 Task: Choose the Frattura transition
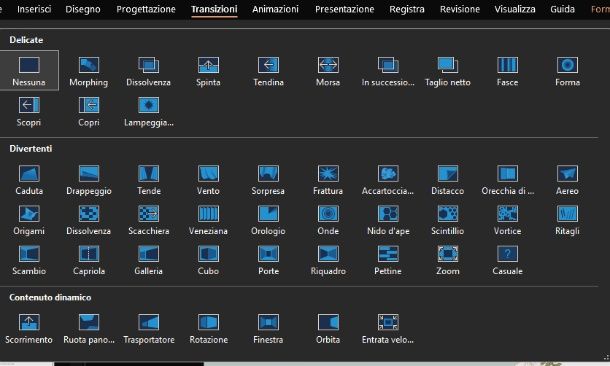[x=328, y=179]
